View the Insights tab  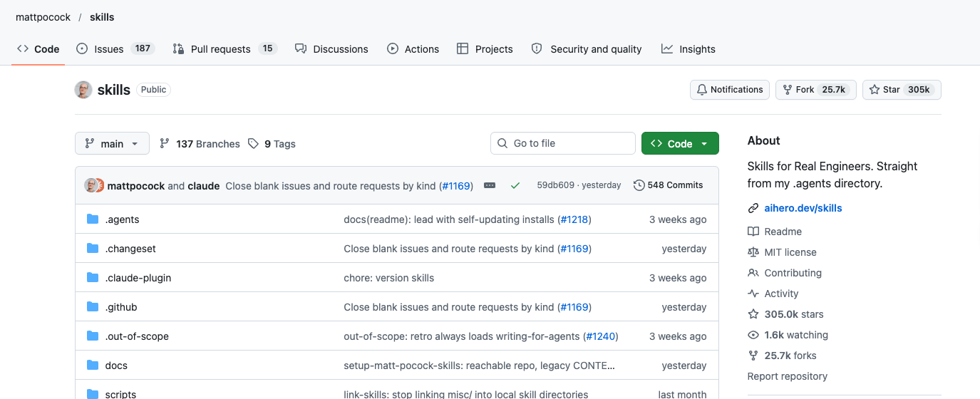pos(688,49)
